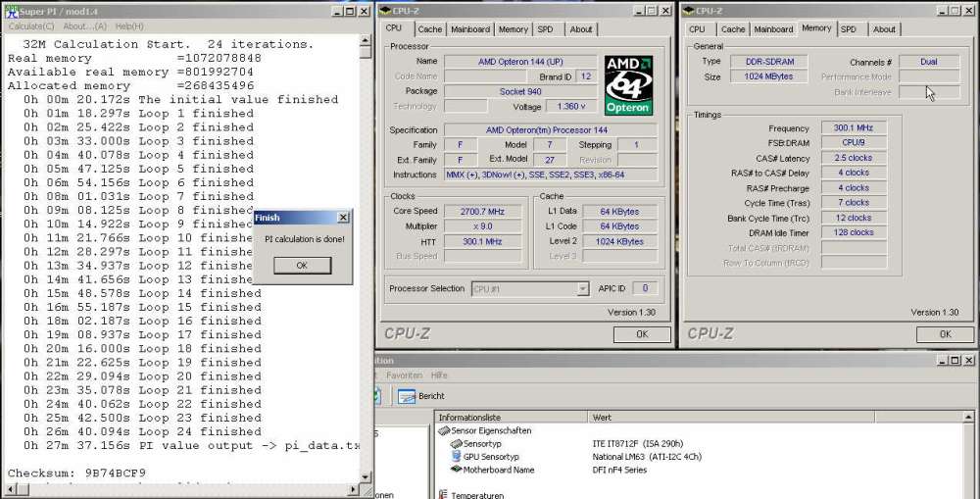
Task: Click the Multiplier x 9.0 field
Action: (x=482, y=226)
